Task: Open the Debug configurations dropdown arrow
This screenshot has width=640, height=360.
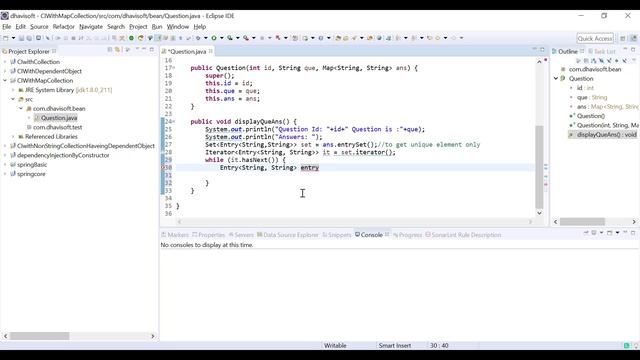Action: [205, 38]
